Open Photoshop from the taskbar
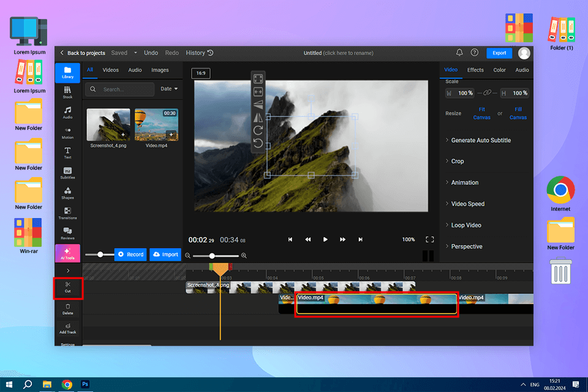Viewport: 588px width, 392px height. pos(85,384)
